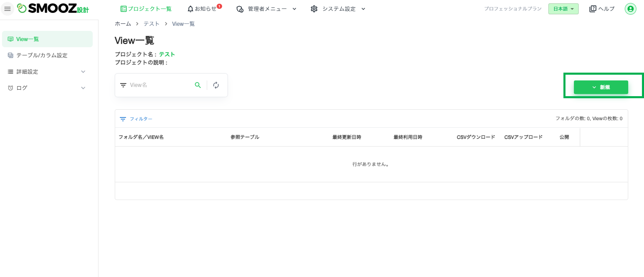The height and width of the screenshot is (277, 644).
Task: Open the 新規 dropdown button
Action: 601,87
